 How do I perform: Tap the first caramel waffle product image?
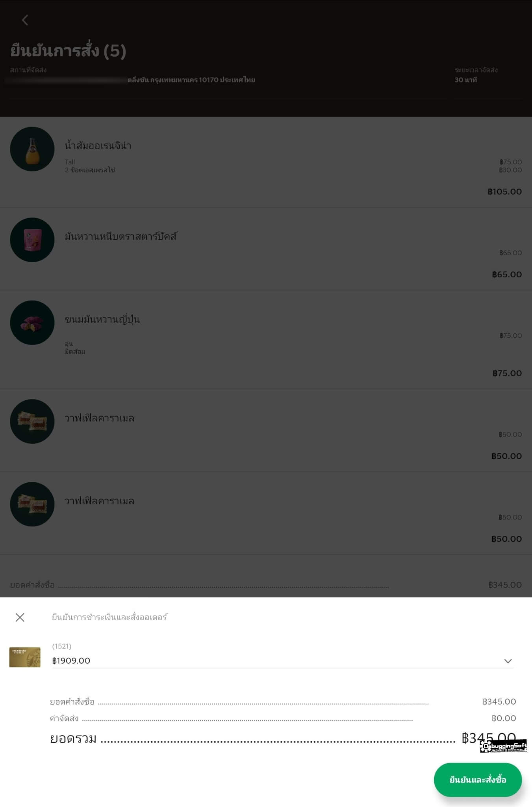tap(32, 421)
